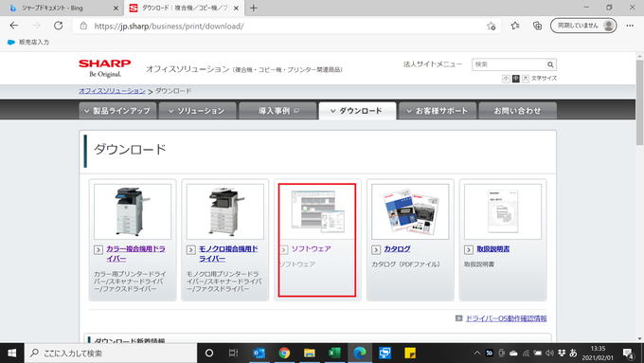The image size is (644, 363).
Task: Open the Collections icon in toolbar
Action: [x=537, y=26]
